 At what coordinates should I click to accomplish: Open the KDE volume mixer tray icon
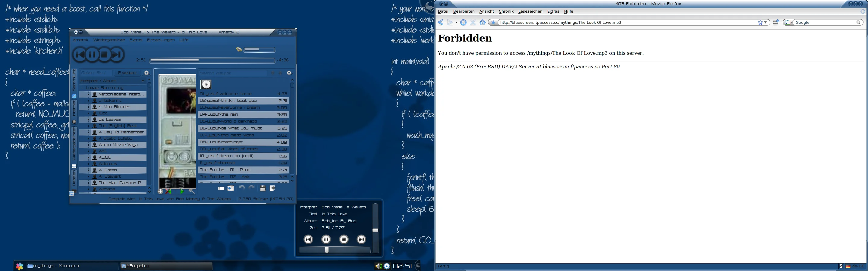(x=379, y=266)
